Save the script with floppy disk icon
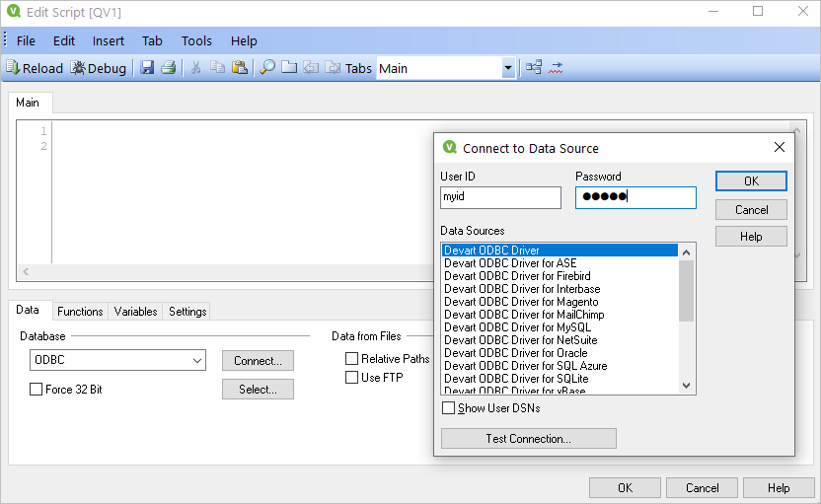This screenshot has height=504, width=821. click(x=147, y=68)
